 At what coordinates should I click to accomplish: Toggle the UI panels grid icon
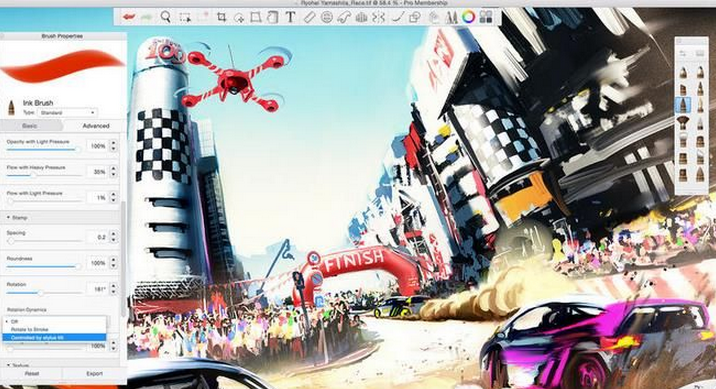pos(486,17)
